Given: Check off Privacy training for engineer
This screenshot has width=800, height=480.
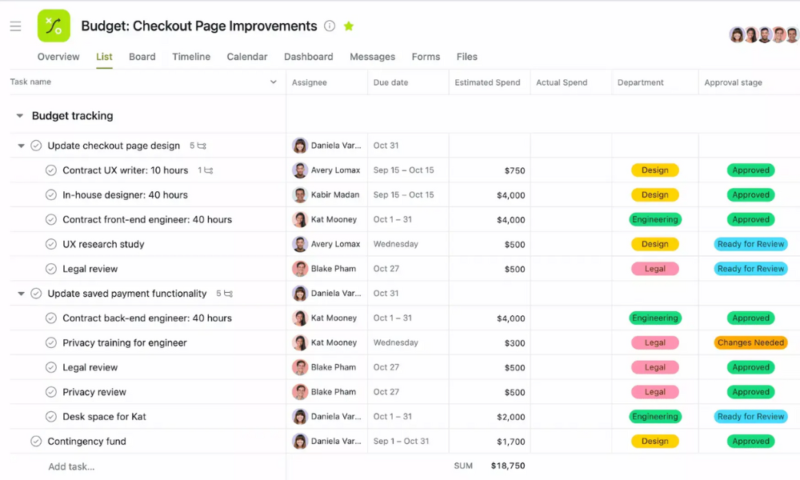Looking at the screenshot, I should click(x=51, y=343).
